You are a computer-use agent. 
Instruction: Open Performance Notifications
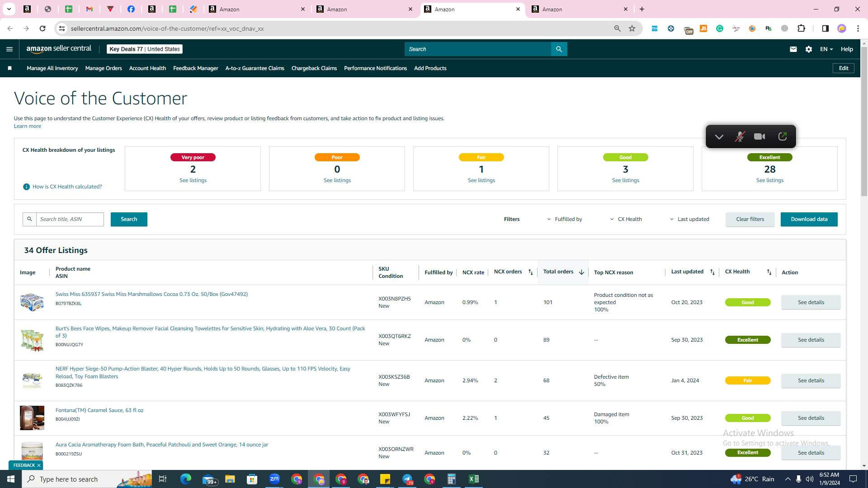[375, 68]
